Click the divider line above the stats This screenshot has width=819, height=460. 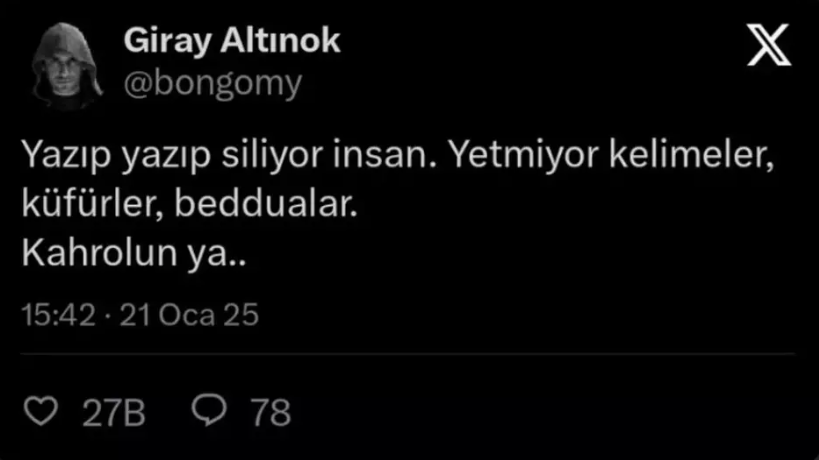pos(407,354)
